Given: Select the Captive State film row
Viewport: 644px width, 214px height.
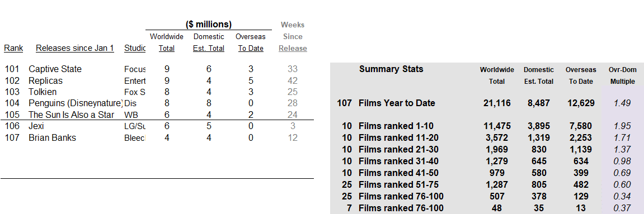Looking at the screenshot, I should point(157,69).
